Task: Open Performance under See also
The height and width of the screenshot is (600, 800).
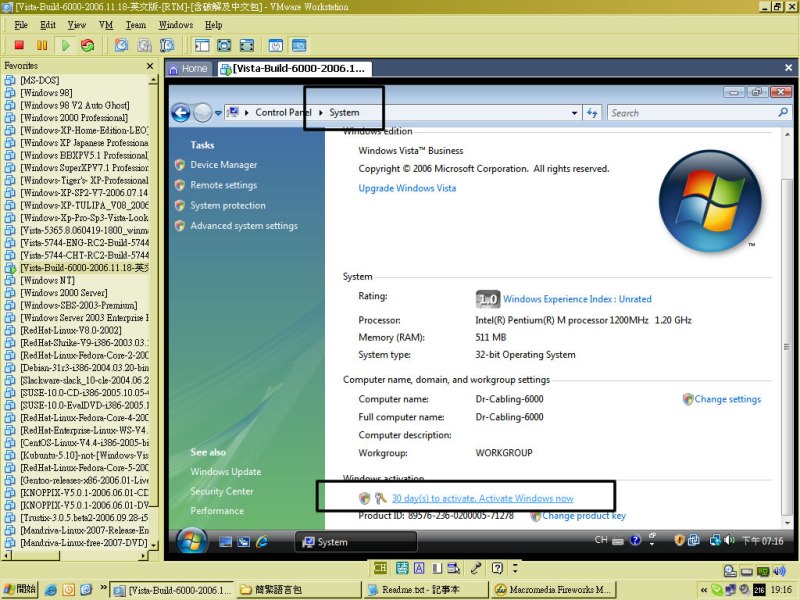Action: pyautogui.click(x=217, y=511)
